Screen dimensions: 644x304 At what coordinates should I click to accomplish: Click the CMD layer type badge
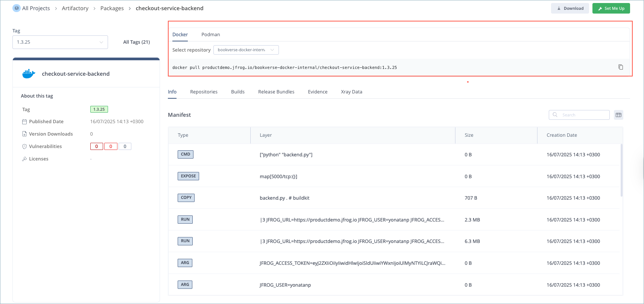(186, 154)
